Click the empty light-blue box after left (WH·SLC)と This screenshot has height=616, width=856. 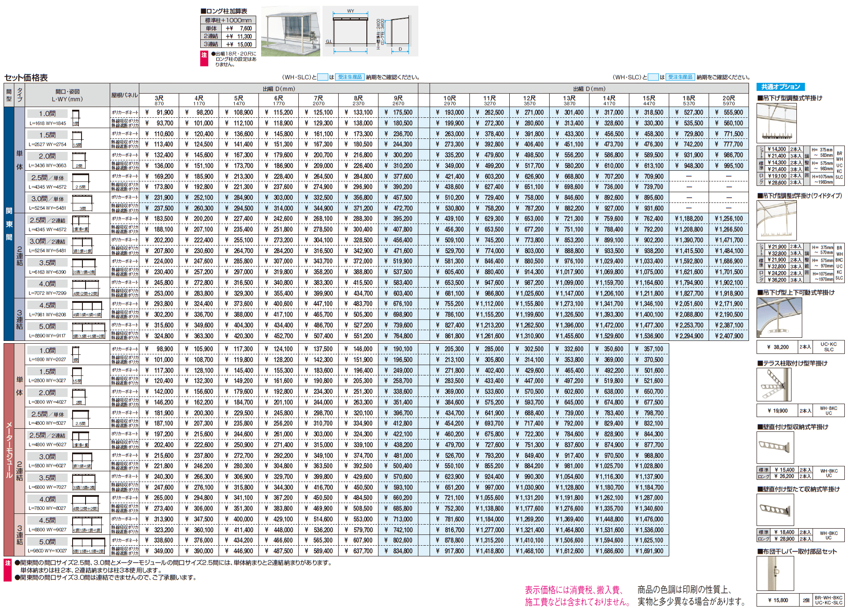323,77
